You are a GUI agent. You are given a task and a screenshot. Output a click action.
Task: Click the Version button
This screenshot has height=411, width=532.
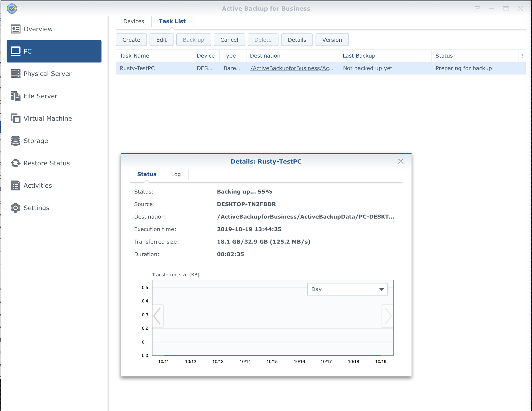[x=332, y=40]
